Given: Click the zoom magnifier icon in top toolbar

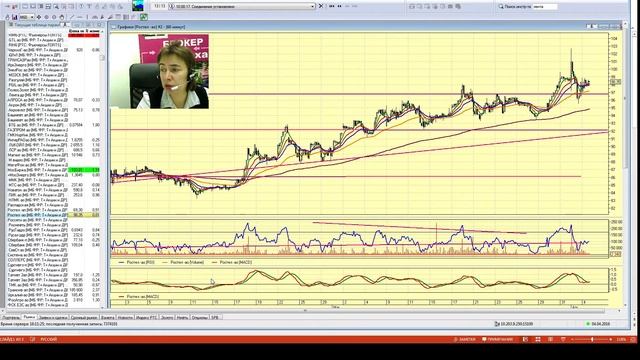Looking at the screenshot, I should [x=56, y=7].
